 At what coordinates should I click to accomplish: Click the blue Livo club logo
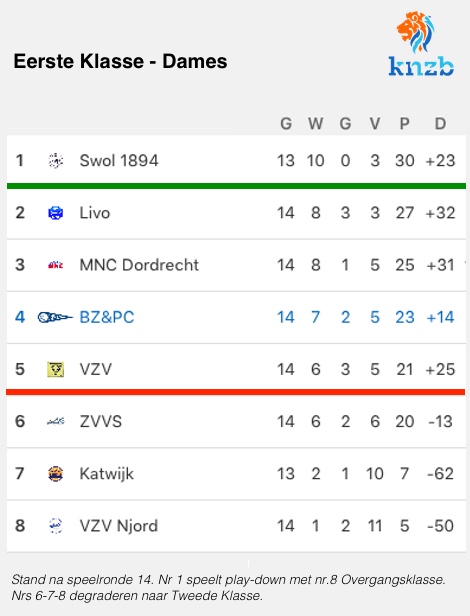(x=55, y=213)
